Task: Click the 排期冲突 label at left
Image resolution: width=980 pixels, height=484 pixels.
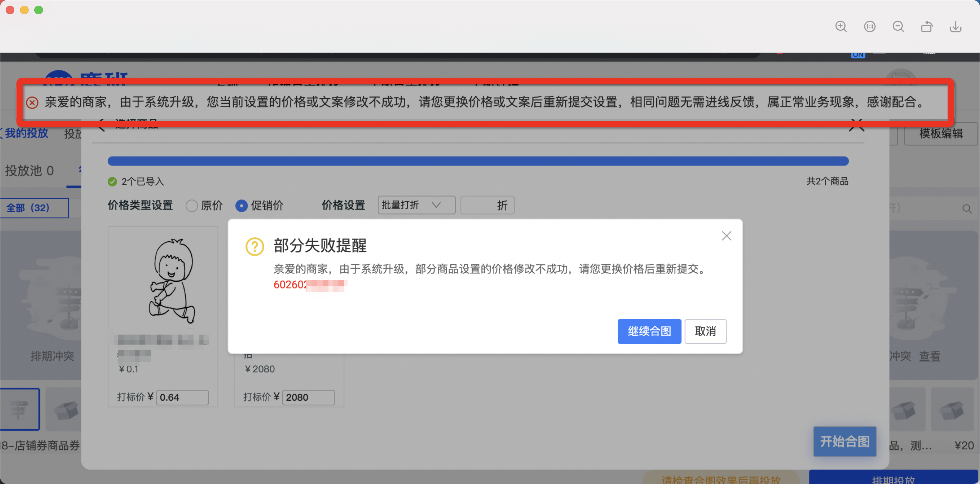Action: coord(53,356)
